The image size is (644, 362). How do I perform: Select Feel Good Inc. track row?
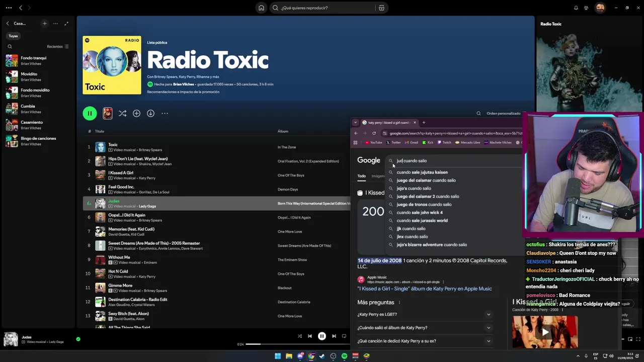(x=216, y=189)
